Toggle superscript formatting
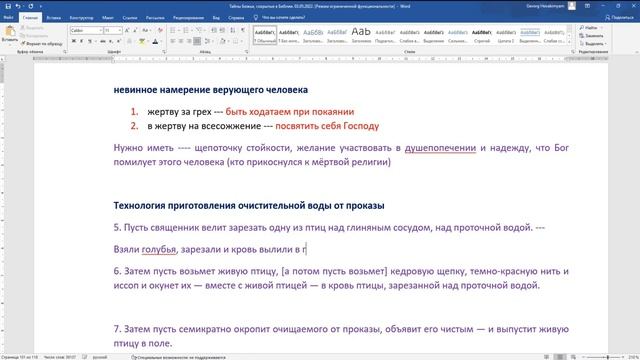Viewport: 640px width, 360px height. (x=118, y=41)
